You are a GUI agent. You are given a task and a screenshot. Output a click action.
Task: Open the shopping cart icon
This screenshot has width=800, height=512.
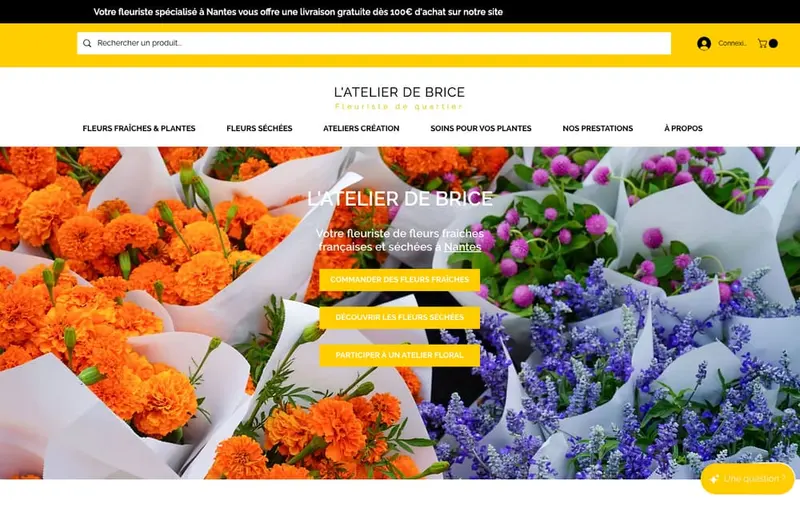click(x=767, y=43)
